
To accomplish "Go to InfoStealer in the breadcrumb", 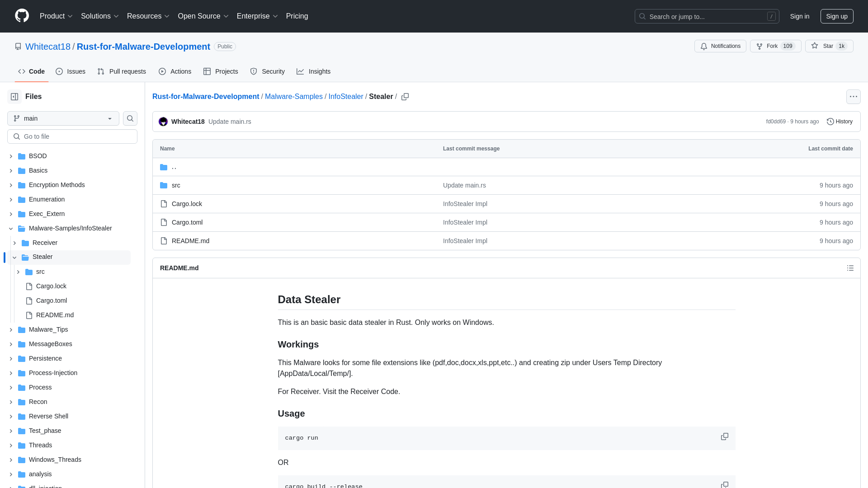I will [346, 97].
